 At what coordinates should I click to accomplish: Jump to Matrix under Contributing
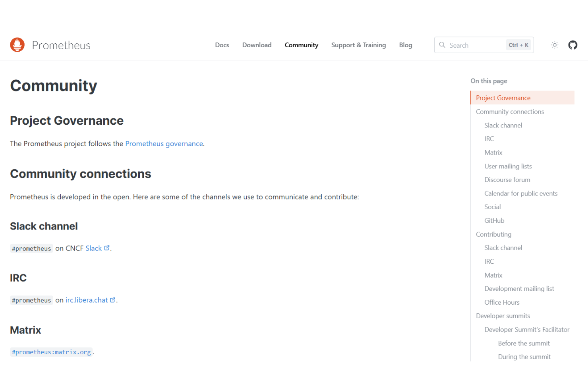coord(493,275)
